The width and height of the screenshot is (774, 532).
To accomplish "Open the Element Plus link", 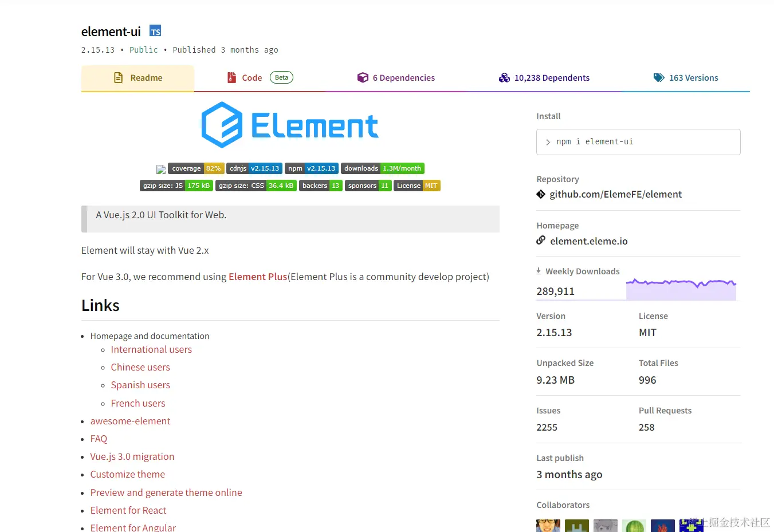I will click(258, 277).
